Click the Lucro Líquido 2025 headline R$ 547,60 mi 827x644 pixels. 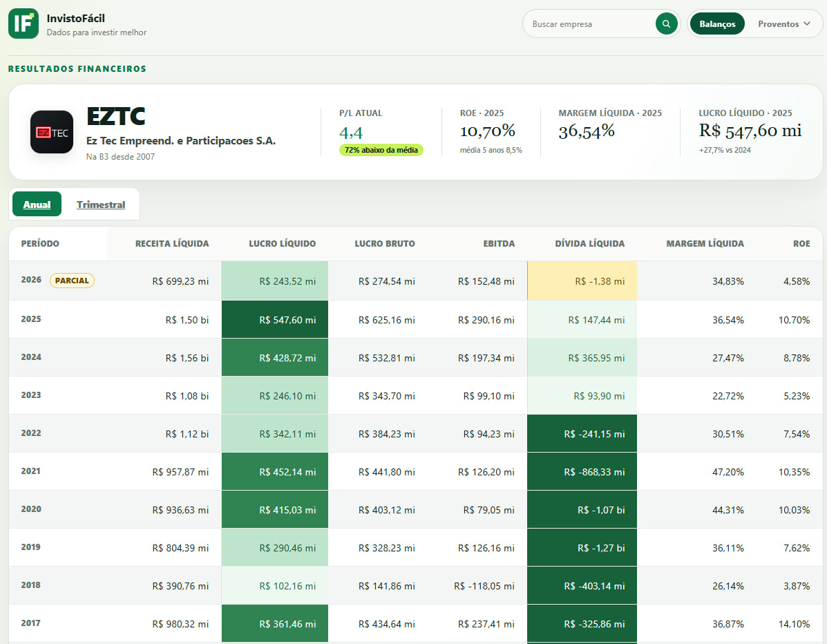(x=750, y=131)
